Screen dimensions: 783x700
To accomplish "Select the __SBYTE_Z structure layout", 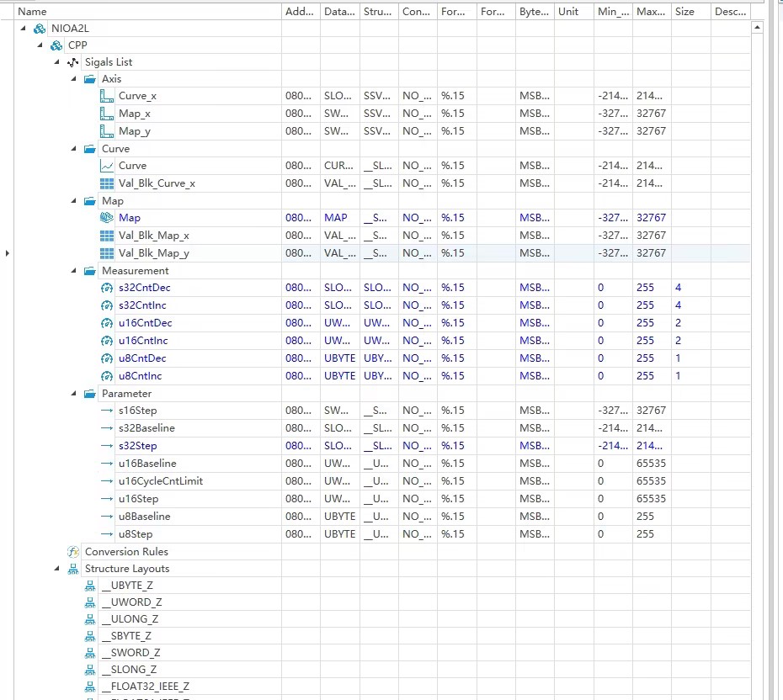I will (x=126, y=636).
